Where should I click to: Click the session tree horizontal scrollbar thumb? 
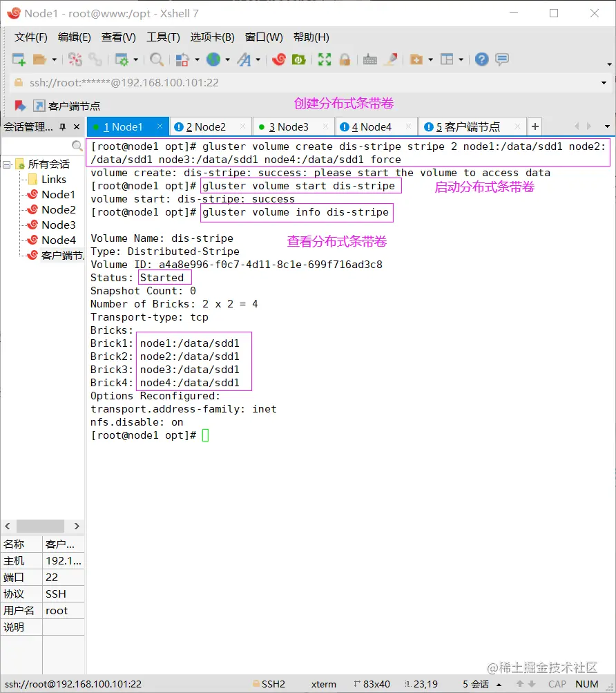pyautogui.click(x=40, y=526)
